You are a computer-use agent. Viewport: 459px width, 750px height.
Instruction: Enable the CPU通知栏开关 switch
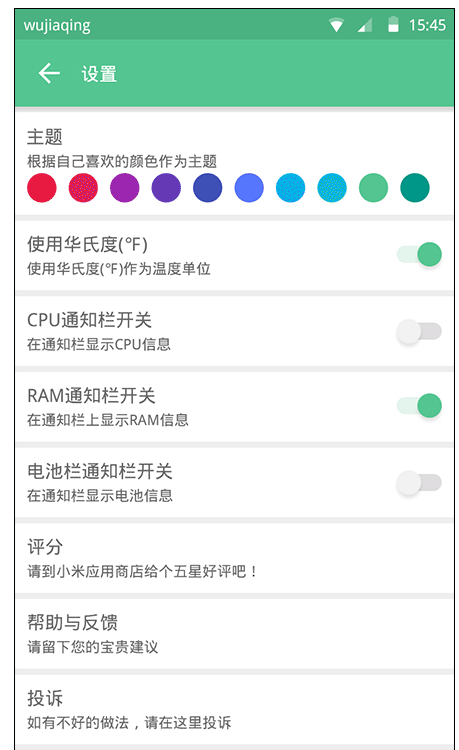tap(419, 331)
